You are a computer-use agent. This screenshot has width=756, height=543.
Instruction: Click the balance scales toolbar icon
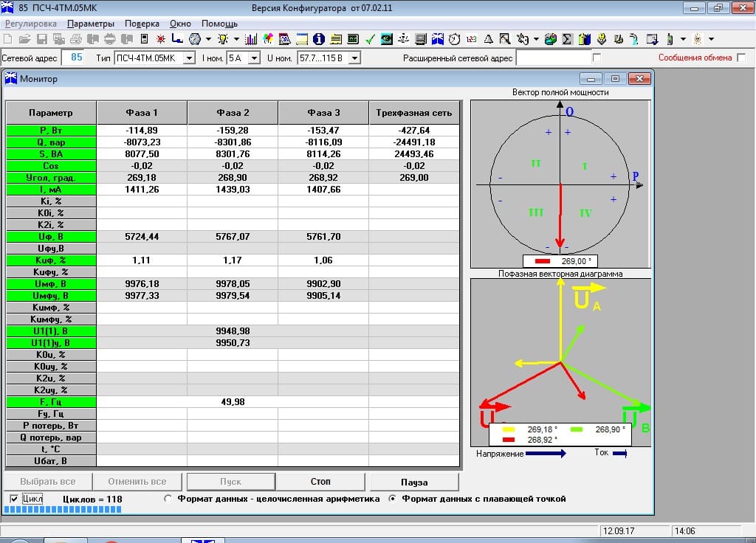point(404,38)
